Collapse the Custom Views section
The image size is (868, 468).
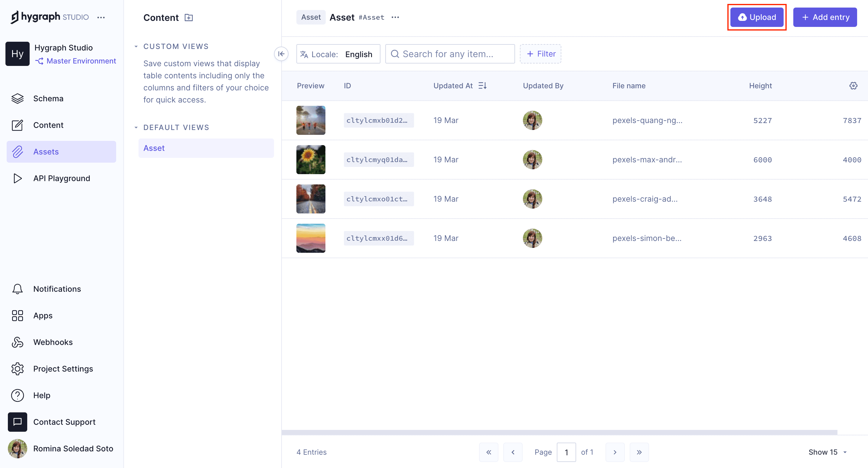(136, 47)
